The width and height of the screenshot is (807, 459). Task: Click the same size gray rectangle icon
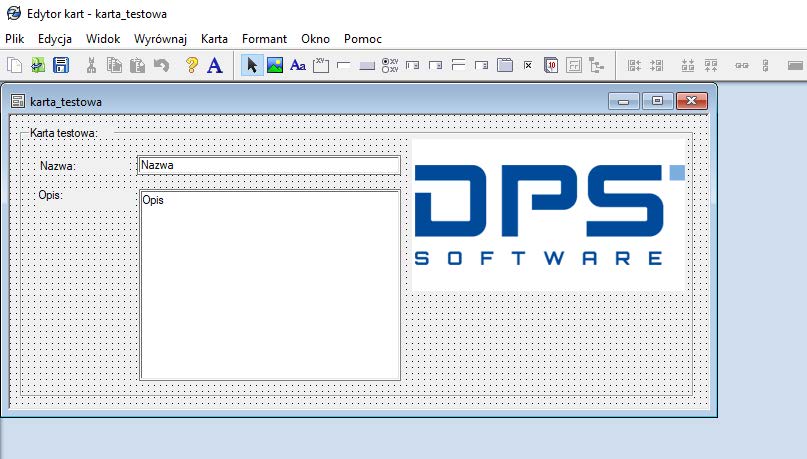[795, 65]
